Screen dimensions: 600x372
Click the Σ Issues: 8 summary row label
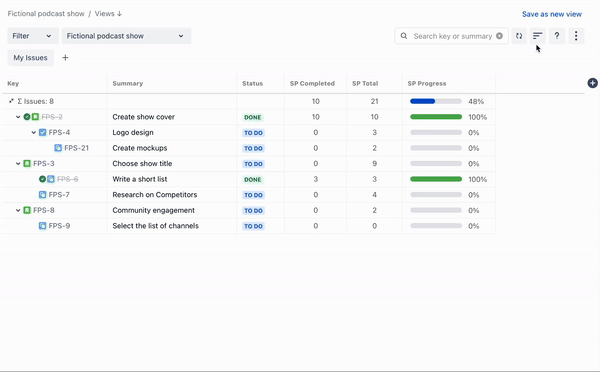(x=35, y=101)
